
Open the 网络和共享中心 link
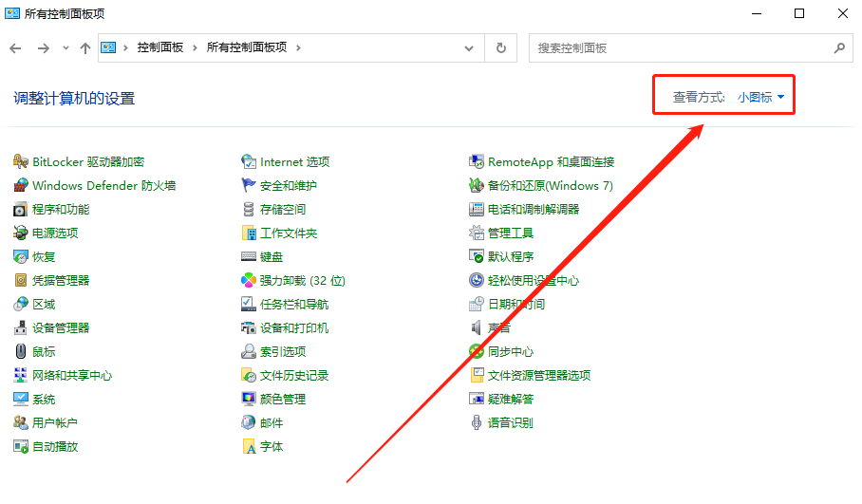tap(72, 376)
